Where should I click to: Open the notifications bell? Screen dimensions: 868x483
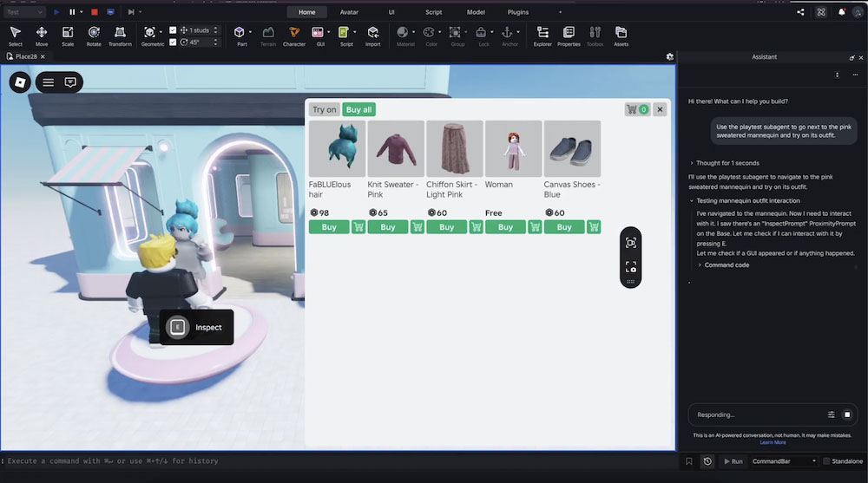(841, 12)
